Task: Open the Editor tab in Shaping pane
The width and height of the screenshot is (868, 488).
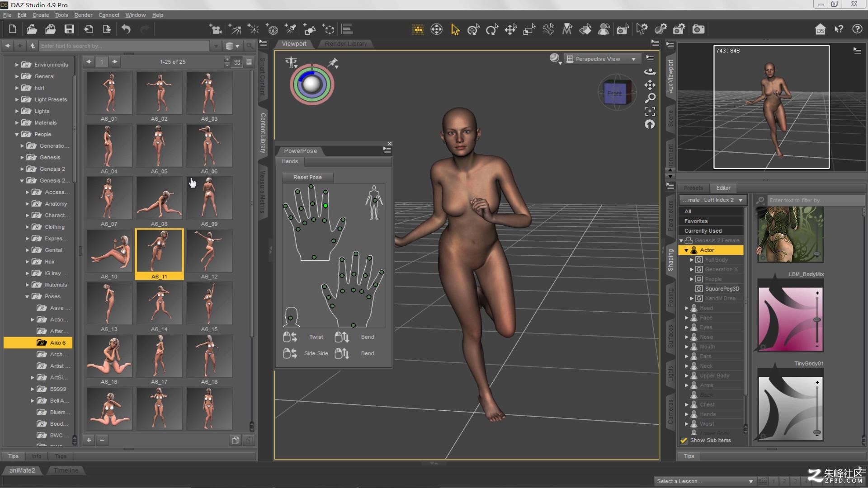Action: 723,188
